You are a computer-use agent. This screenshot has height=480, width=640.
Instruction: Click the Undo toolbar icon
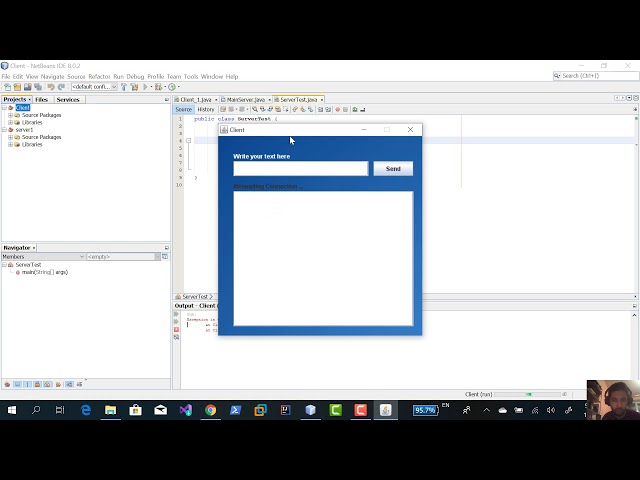51,87
